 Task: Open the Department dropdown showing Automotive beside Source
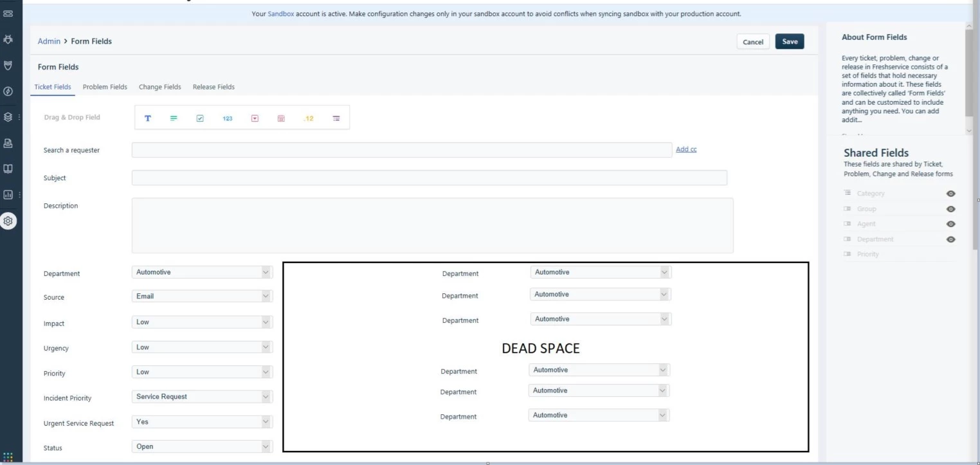pos(202,272)
